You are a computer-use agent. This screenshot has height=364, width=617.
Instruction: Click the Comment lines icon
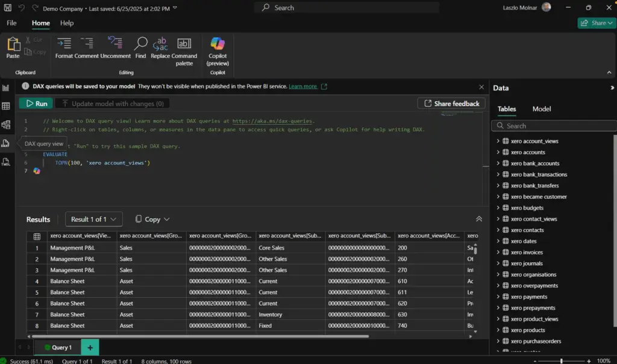tap(87, 47)
